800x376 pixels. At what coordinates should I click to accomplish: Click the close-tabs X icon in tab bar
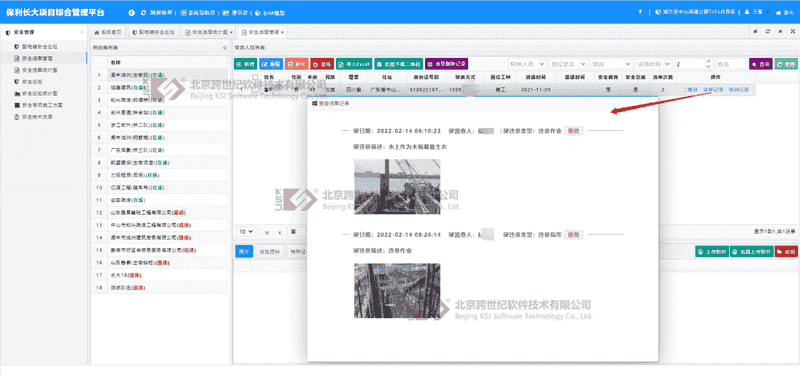780,32
